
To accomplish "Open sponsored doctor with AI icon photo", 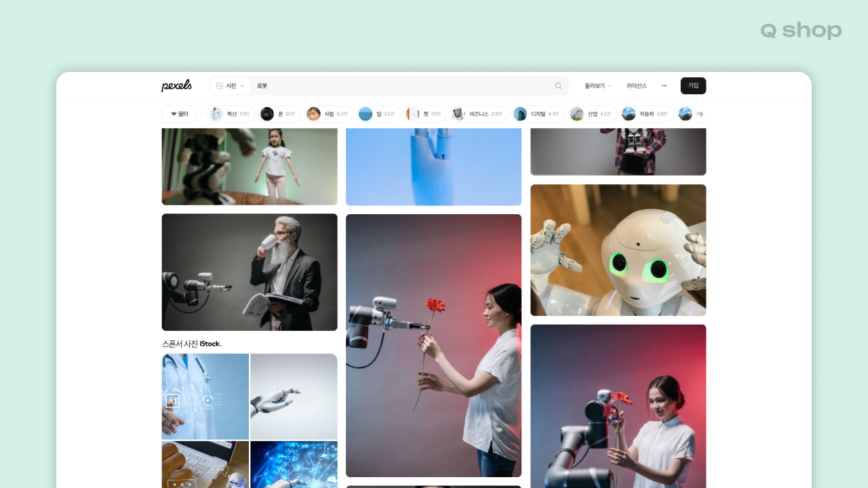I will [205, 396].
